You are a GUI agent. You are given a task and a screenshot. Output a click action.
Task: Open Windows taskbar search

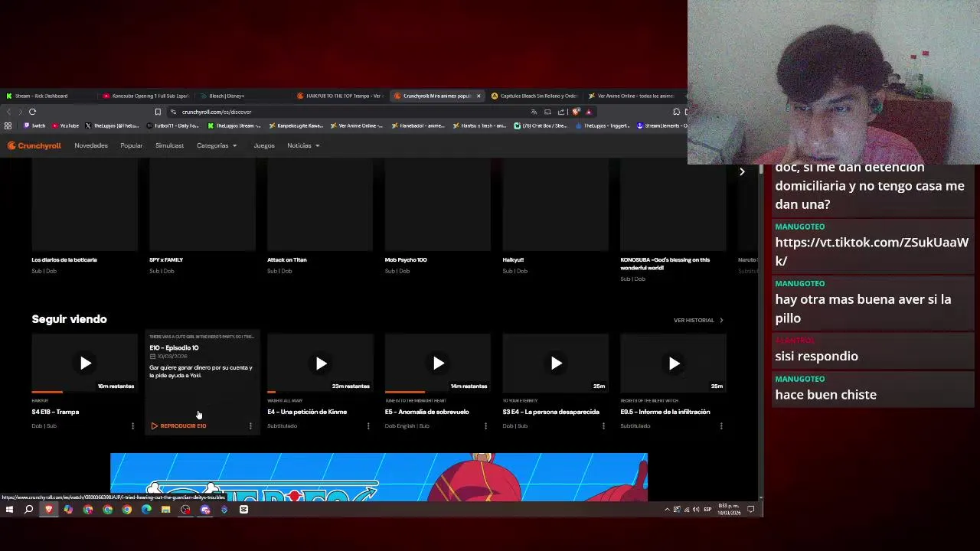29,510
